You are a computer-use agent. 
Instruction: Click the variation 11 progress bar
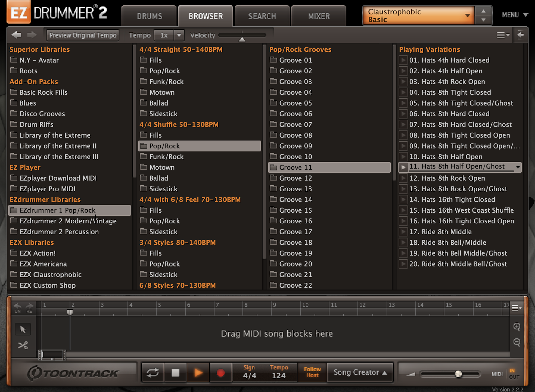[x=461, y=171]
